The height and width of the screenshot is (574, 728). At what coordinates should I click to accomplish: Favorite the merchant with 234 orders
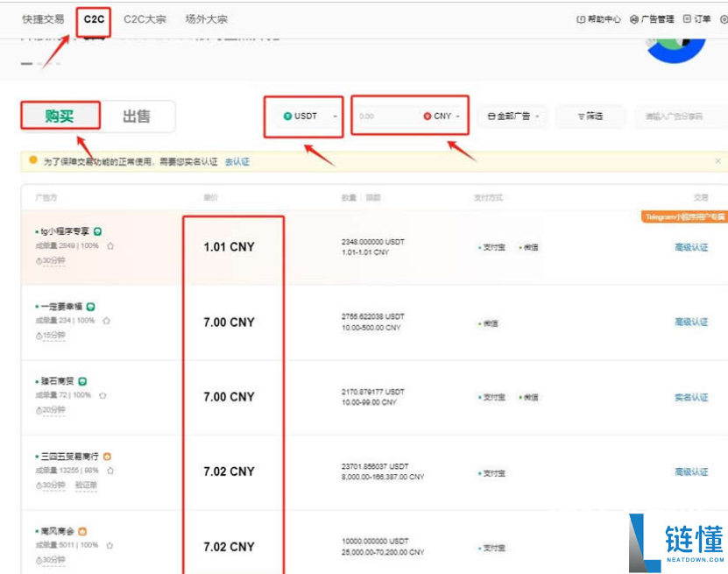(x=106, y=321)
